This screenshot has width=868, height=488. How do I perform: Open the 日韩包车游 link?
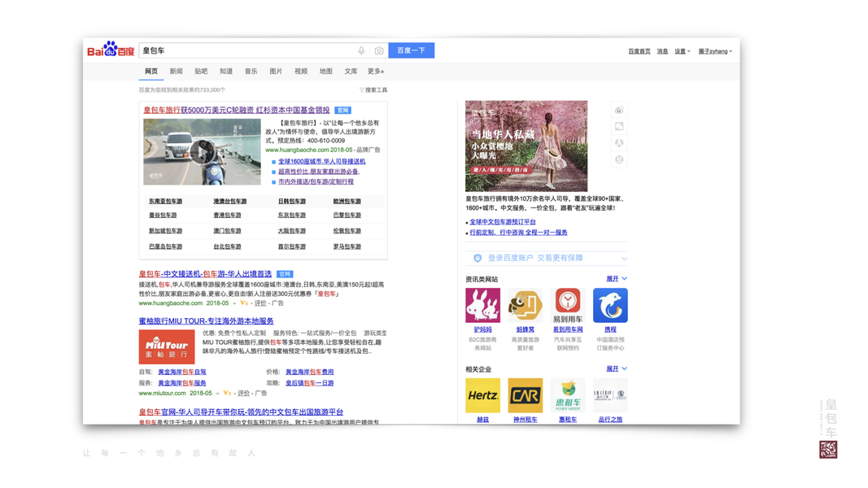pyautogui.click(x=292, y=202)
